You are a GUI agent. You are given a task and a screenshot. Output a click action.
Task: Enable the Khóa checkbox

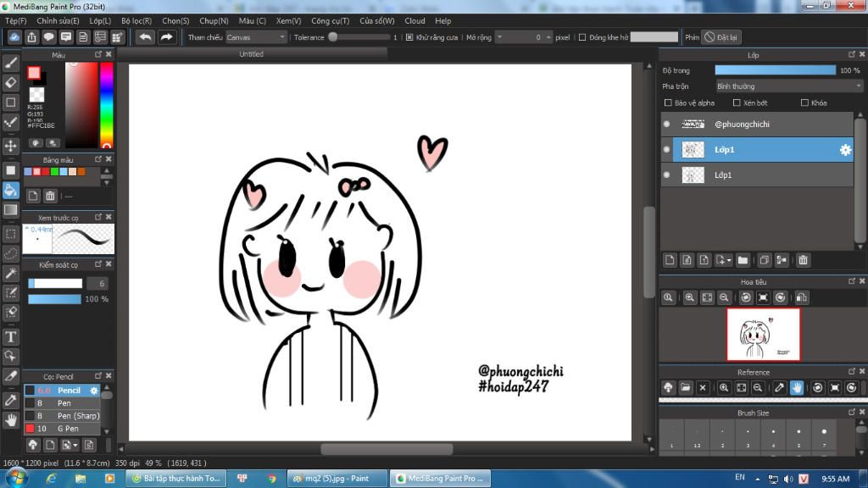805,103
